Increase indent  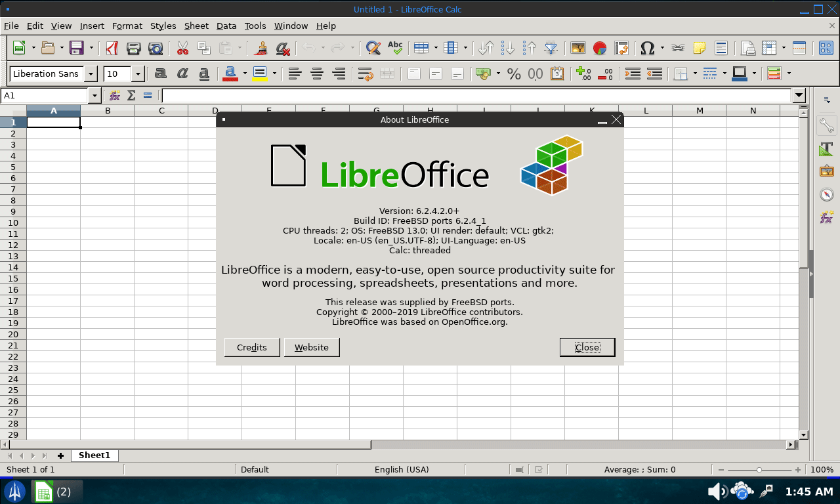[x=633, y=73]
